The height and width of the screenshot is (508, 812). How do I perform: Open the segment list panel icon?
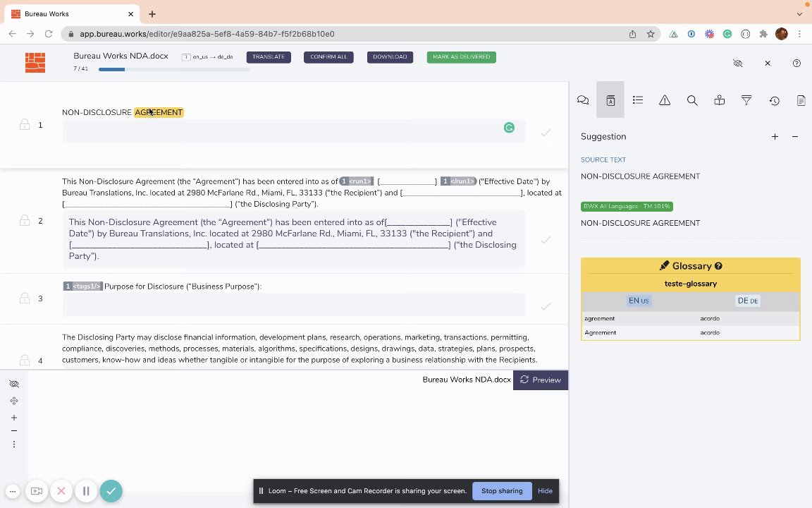pos(637,100)
